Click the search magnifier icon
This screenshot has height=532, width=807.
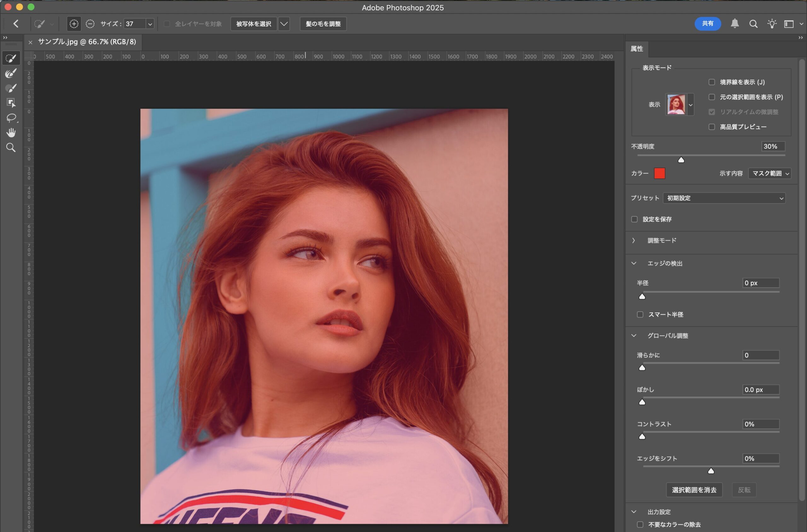click(x=753, y=24)
